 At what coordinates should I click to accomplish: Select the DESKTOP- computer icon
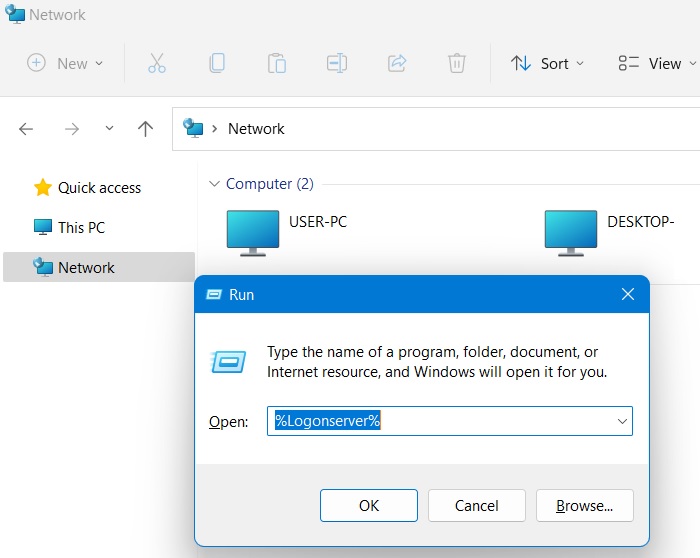(571, 233)
